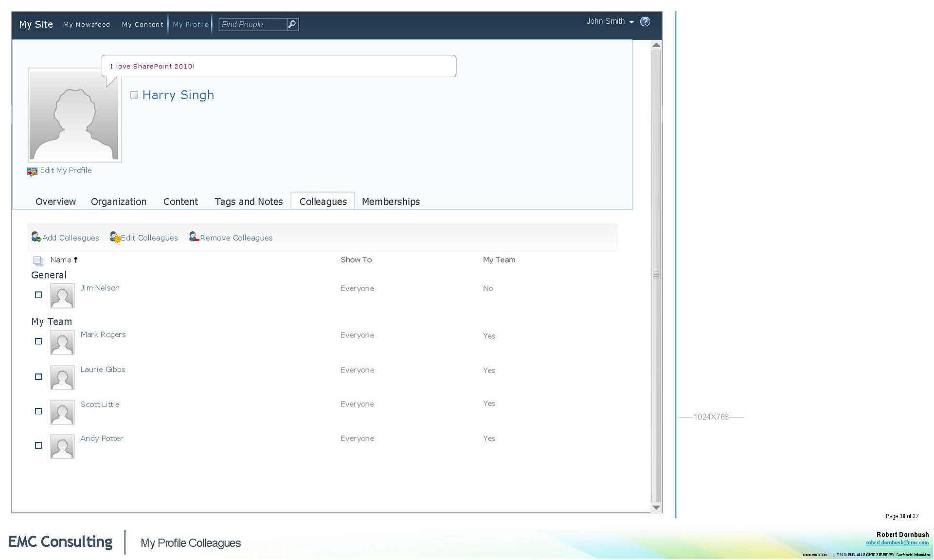Click the select-all icon beside Name header
This screenshot has width=934, height=560.
[x=38, y=261]
